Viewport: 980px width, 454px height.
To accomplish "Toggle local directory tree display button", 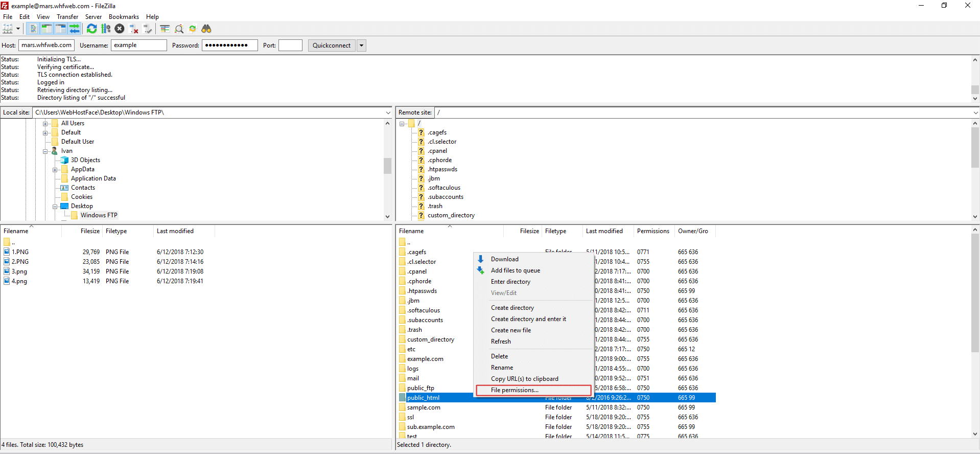I will coord(46,29).
